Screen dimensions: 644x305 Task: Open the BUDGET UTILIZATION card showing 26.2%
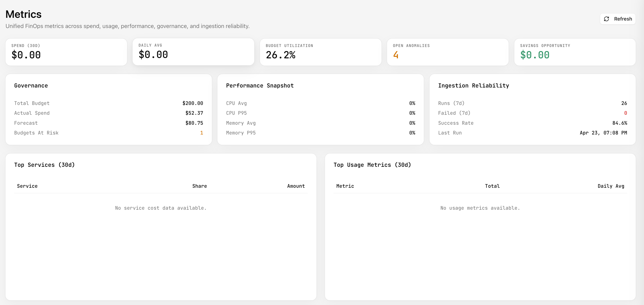click(321, 52)
